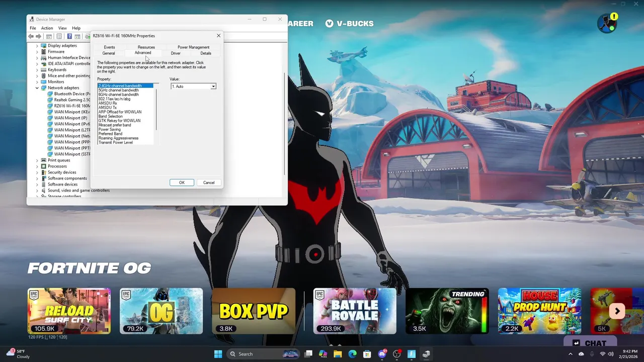Click the blue Help icon in Device Manager toolbar
The image size is (644, 362).
point(69,36)
